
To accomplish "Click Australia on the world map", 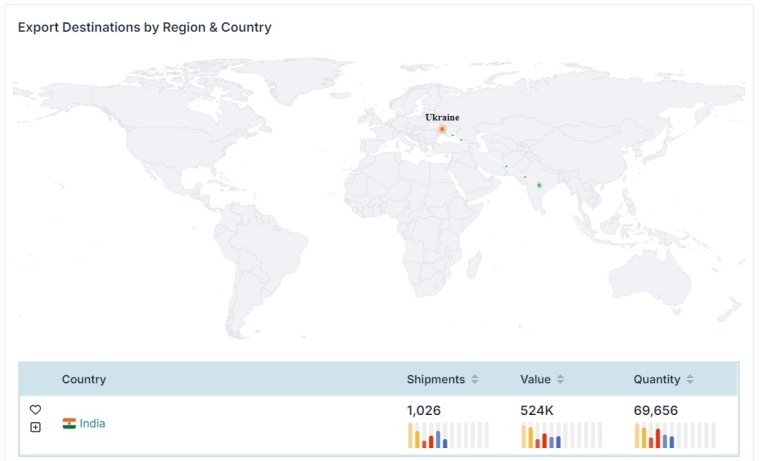I will (649, 279).
